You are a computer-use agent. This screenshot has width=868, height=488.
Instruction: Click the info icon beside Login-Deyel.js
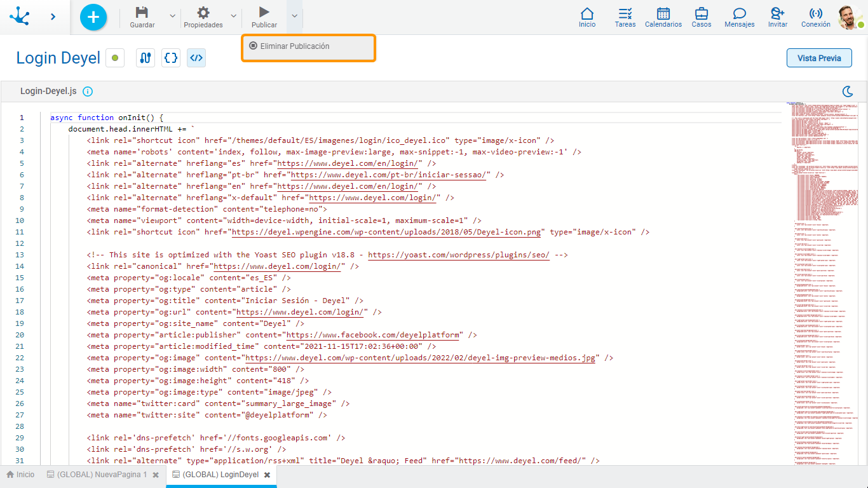point(88,91)
